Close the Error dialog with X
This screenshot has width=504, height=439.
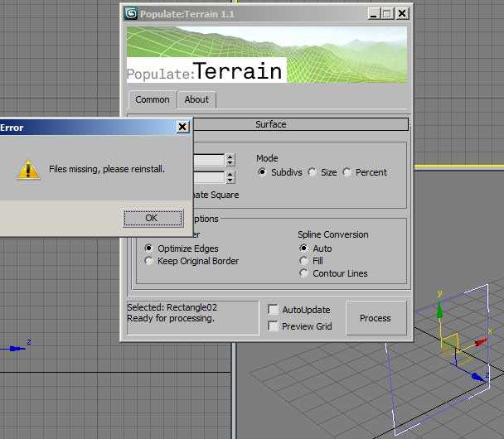point(182,128)
